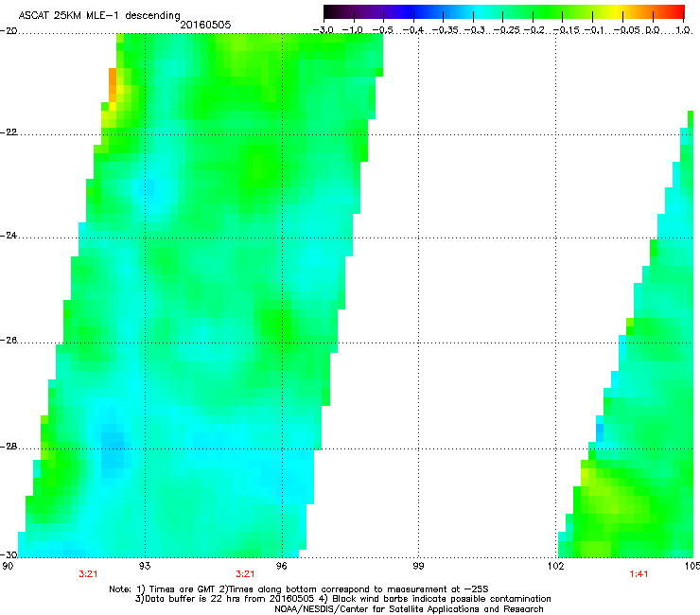
Task: Select the "-0.4" color scale label
Action: pos(413,30)
